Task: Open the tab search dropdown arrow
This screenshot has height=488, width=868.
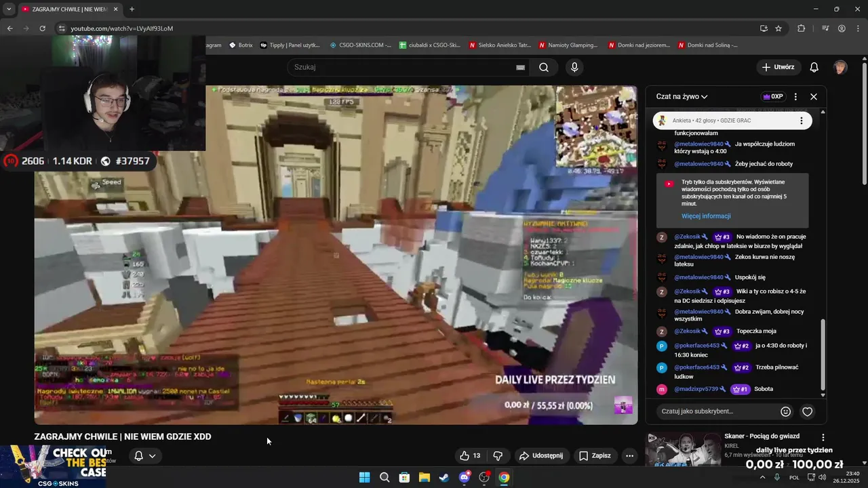Action: (9, 9)
